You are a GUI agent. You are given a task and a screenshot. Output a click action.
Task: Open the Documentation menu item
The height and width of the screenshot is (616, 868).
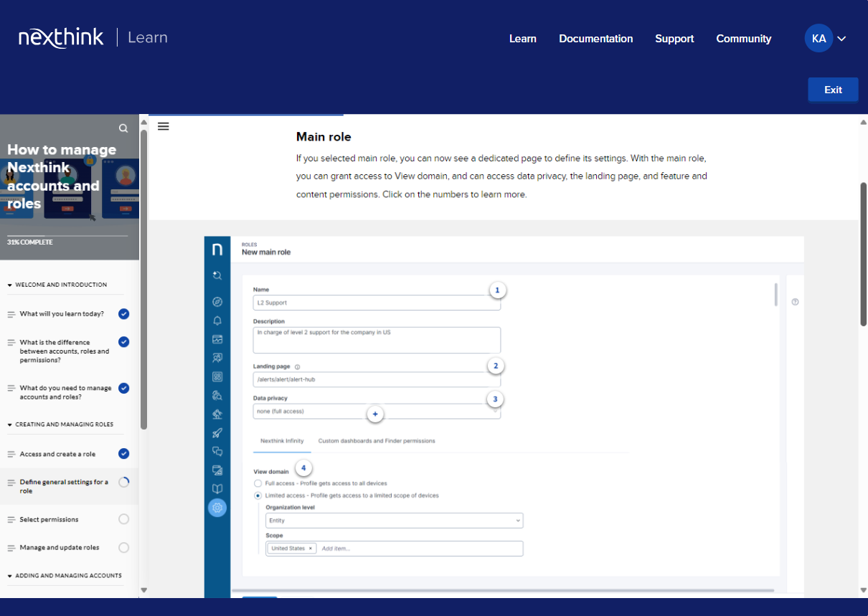(x=595, y=39)
